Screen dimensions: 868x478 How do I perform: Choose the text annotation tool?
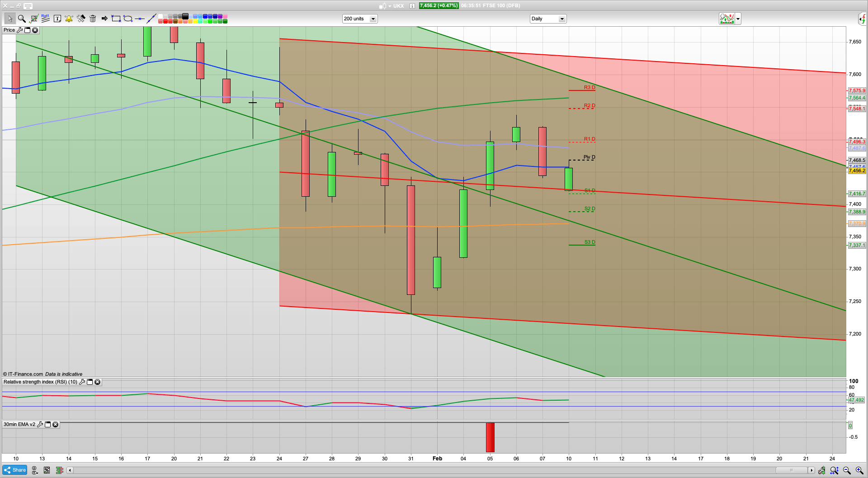[x=57, y=19]
